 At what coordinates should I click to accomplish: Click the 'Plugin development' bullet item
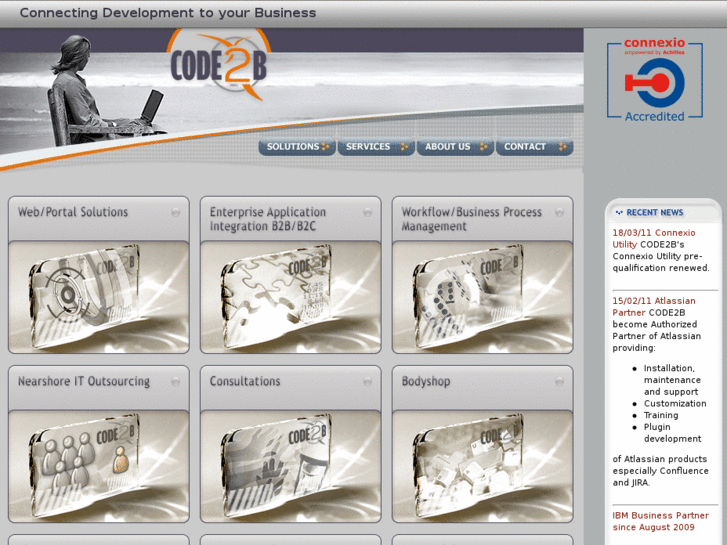point(672,433)
